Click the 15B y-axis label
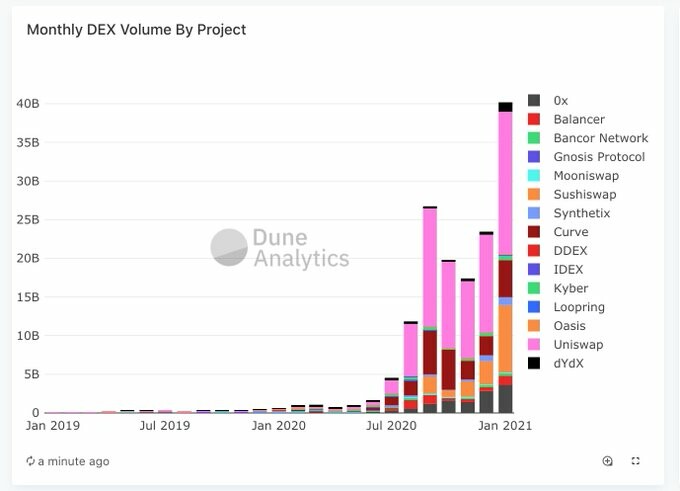 (28, 297)
